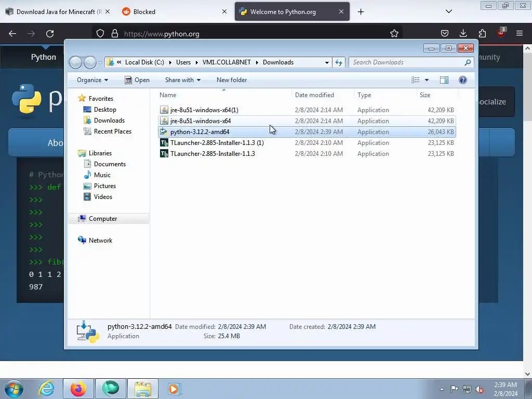Select Network in navigation pane
Screen dimensions: 532x399
(x=100, y=240)
